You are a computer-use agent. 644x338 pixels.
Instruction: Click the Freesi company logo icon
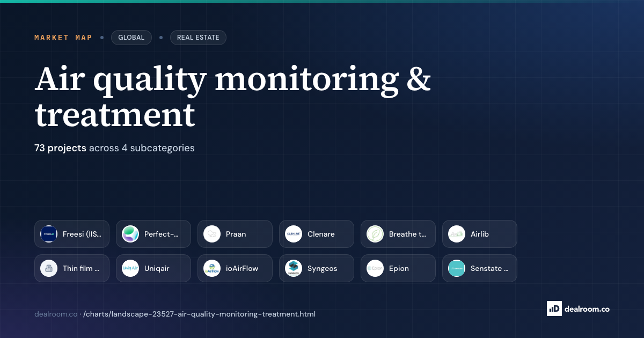pos(49,234)
